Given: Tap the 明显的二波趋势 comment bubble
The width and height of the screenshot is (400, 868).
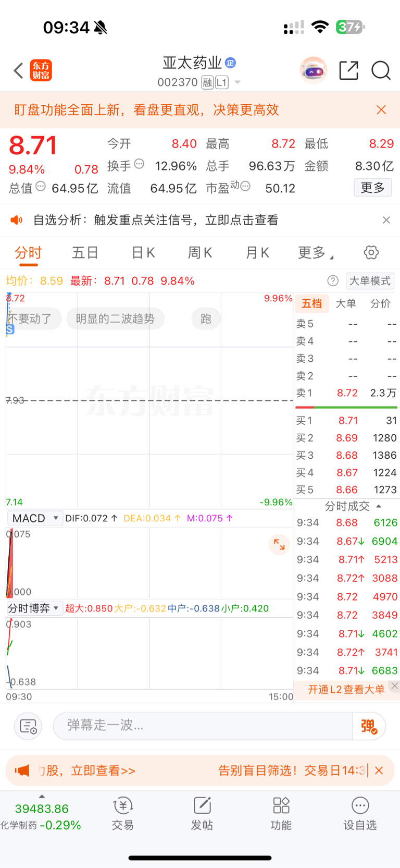Looking at the screenshot, I should point(115,319).
